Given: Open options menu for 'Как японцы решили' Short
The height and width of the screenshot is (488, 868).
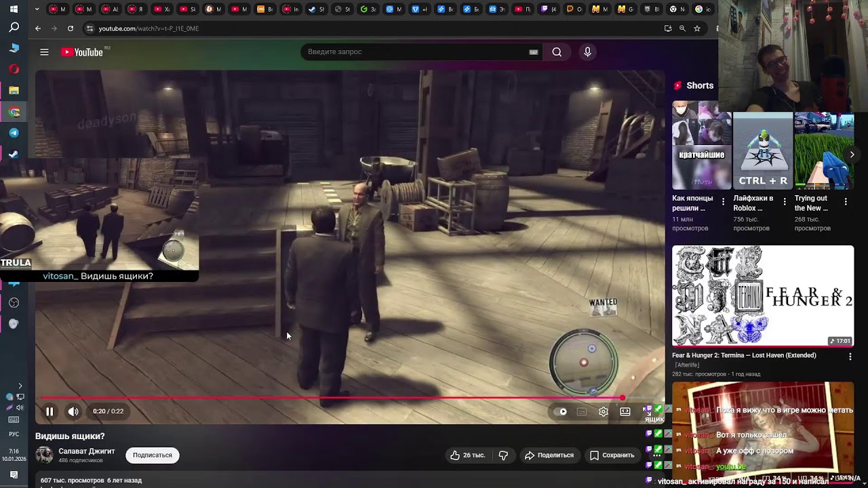Looking at the screenshot, I should pyautogui.click(x=723, y=202).
